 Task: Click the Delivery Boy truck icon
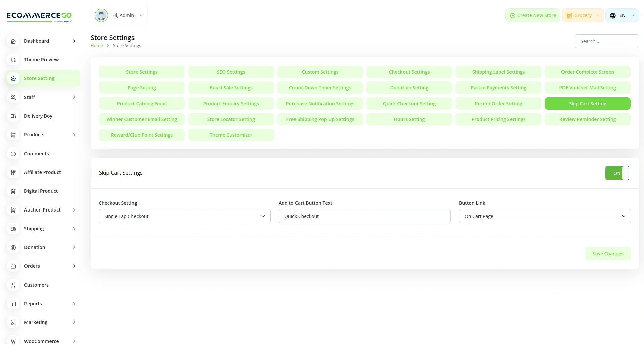(13, 116)
